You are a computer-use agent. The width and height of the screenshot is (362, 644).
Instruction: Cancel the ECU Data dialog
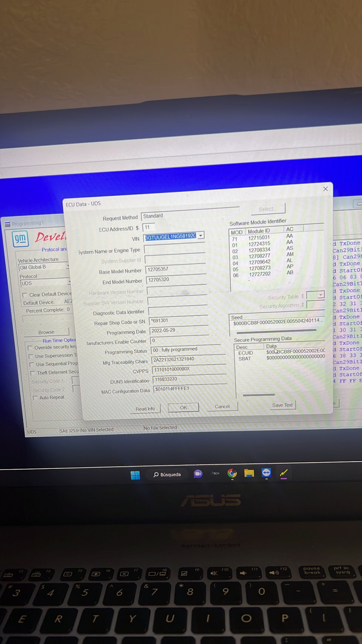coord(222,406)
